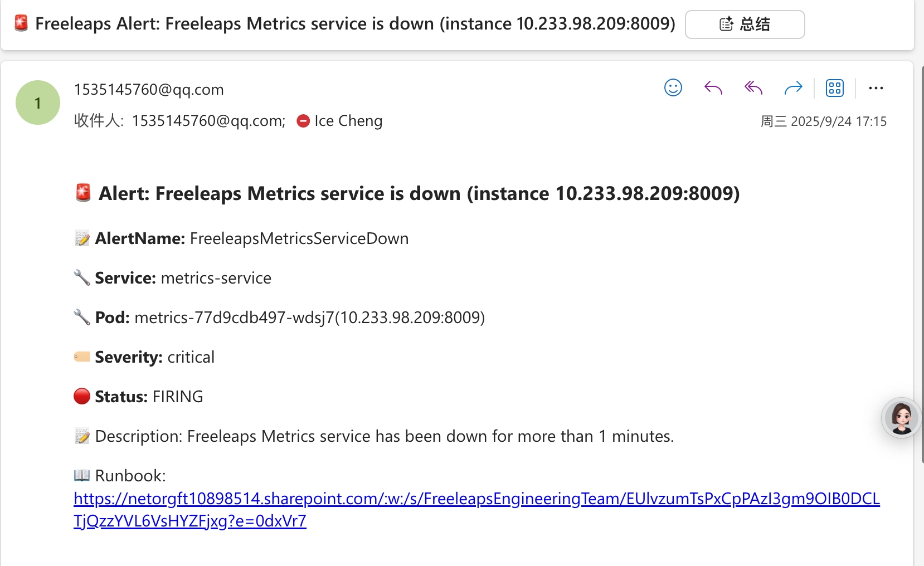The width and height of the screenshot is (924, 566).
Task: Click the red blocked status icon
Action: [303, 121]
